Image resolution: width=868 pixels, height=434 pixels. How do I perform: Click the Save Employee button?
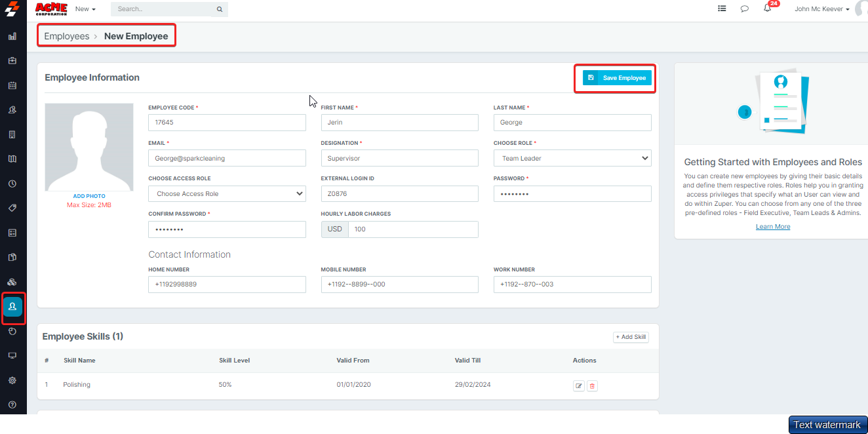coord(617,78)
